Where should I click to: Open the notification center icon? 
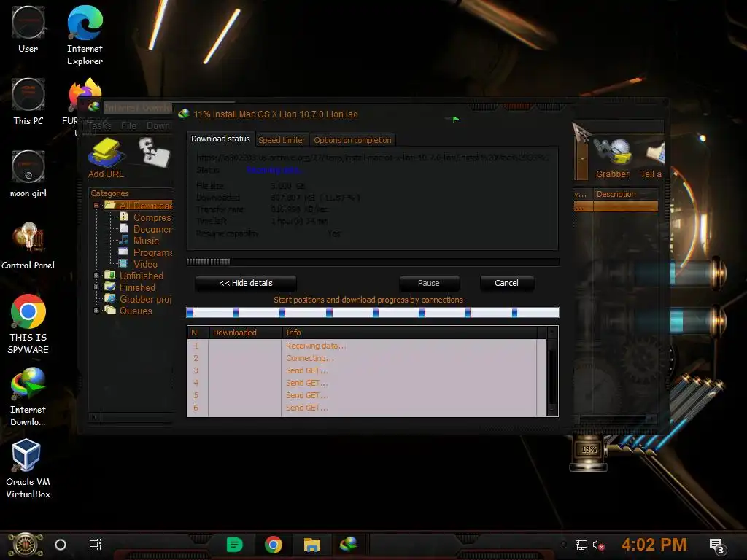tap(717, 545)
